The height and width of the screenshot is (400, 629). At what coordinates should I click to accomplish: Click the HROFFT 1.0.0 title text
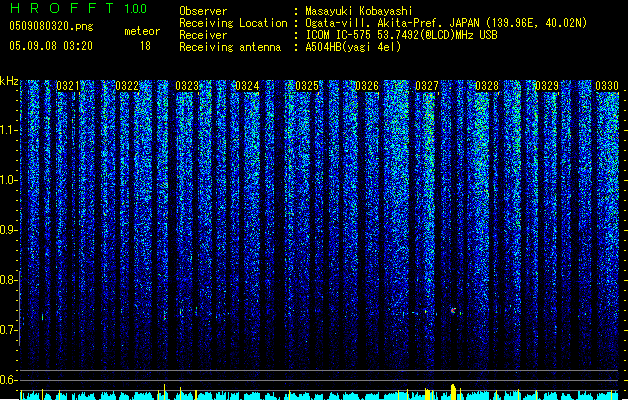(78, 8)
